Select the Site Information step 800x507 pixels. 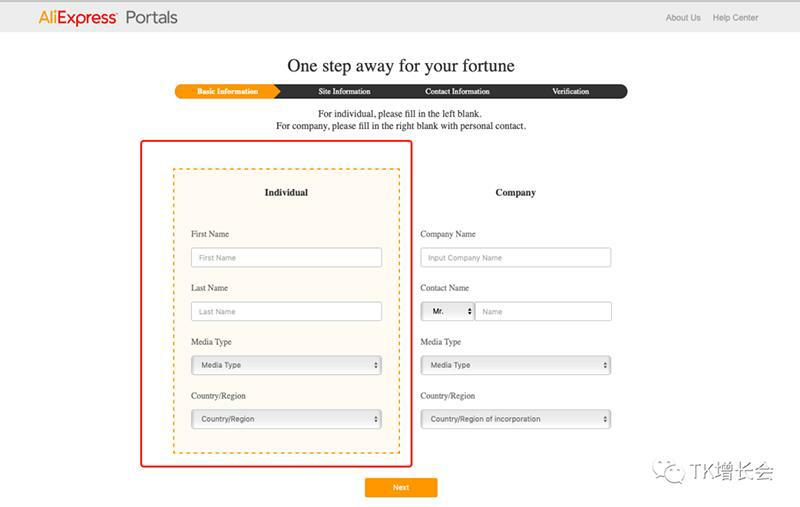point(344,92)
